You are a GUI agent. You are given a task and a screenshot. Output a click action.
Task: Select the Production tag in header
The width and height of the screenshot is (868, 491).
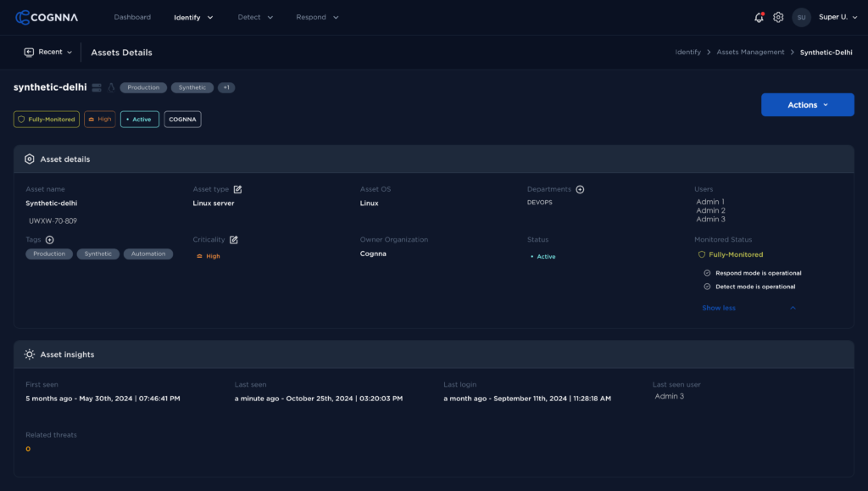click(143, 87)
